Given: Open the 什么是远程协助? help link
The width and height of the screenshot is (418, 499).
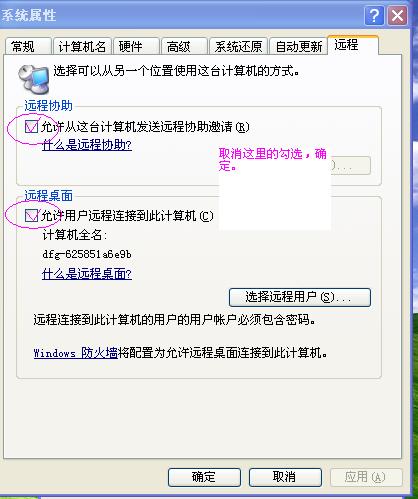Looking at the screenshot, I should (x=87, y=145).
